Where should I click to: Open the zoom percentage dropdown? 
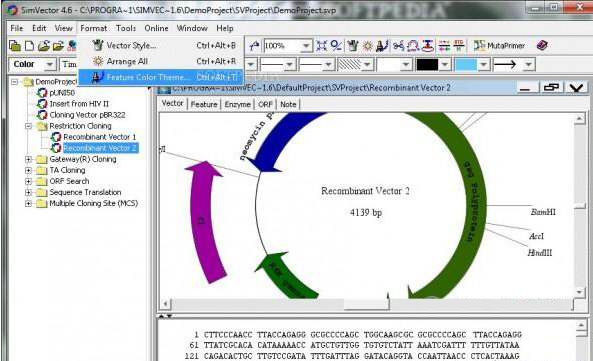(x=306, y=46)
